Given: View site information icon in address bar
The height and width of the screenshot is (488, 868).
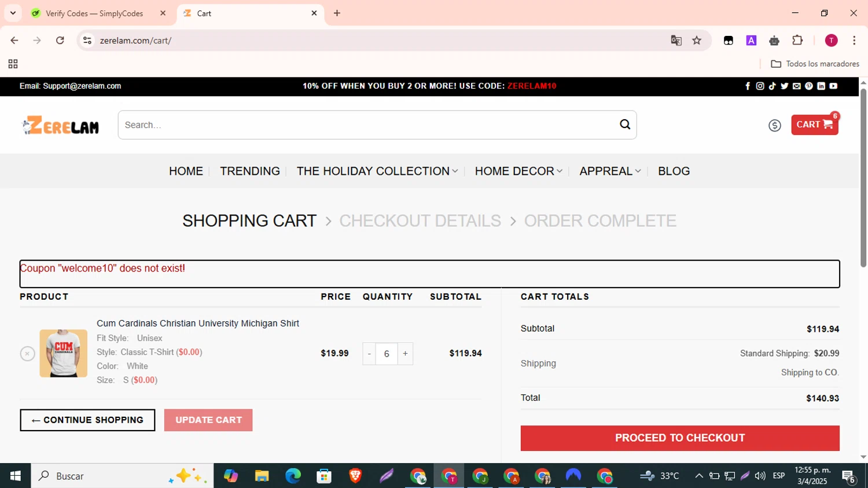Looking at the screenshot, I should click(x=87, y=41).
